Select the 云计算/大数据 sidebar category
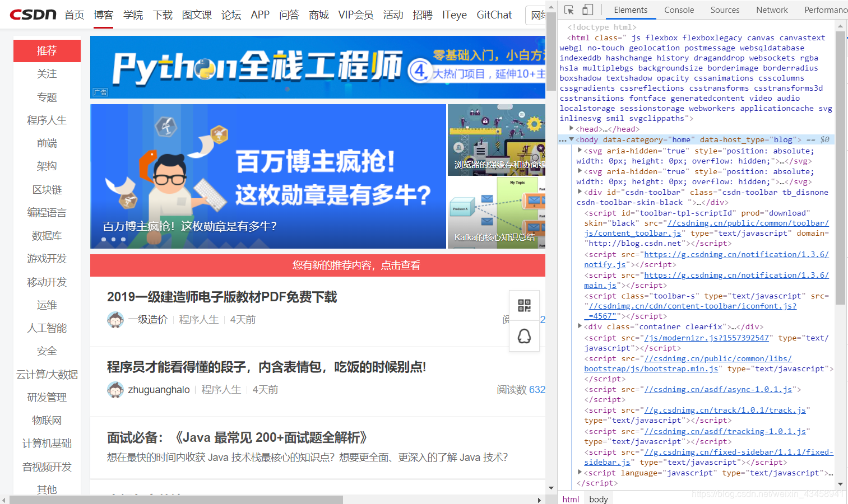This screenshot has width=848, height=504. pos(47,375)
